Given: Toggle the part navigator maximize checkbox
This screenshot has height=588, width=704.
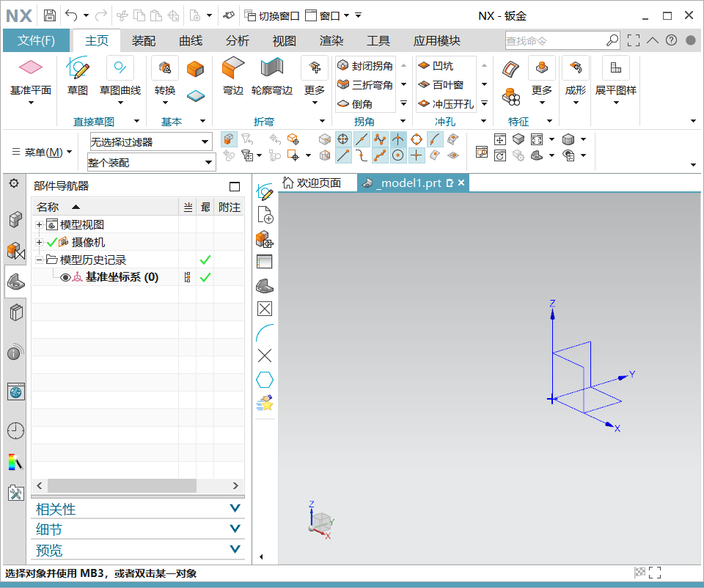Looking at the screenshot, I should tap(235, 187).
